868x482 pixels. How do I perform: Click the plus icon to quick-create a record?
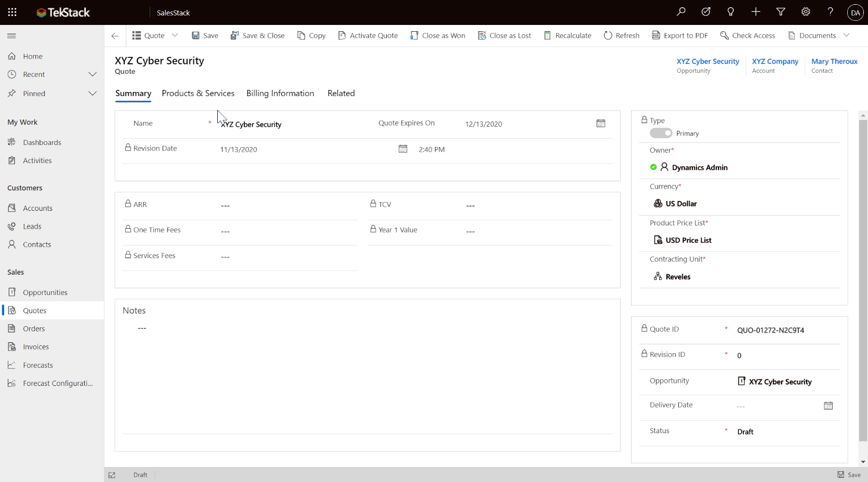(756, 12)
